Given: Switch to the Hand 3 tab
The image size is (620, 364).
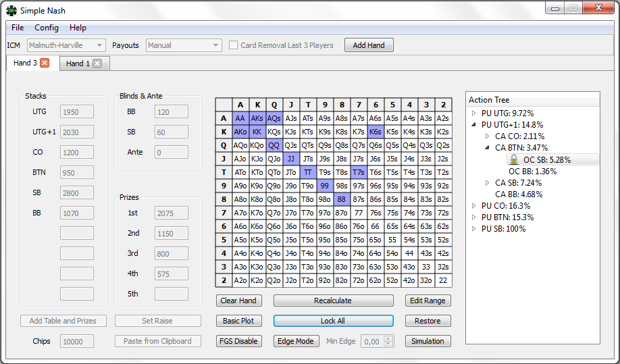Looking at the screenshot, I should [25, 63].
